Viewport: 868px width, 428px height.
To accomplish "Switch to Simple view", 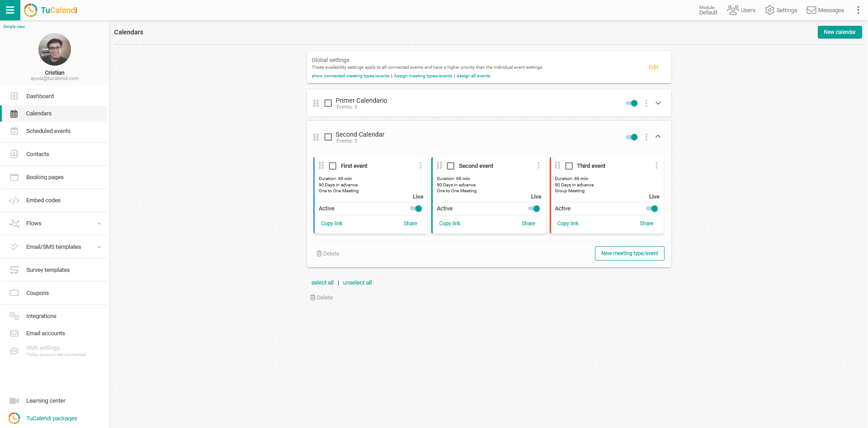I will click(14, 27).
